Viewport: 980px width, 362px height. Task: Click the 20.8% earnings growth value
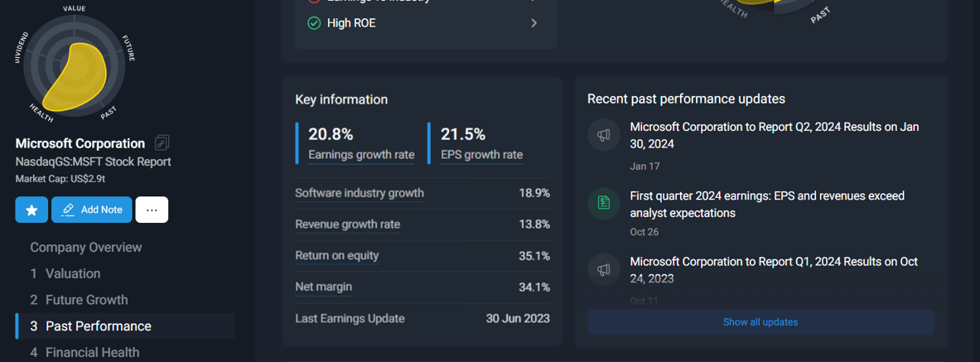click(331, 134)
